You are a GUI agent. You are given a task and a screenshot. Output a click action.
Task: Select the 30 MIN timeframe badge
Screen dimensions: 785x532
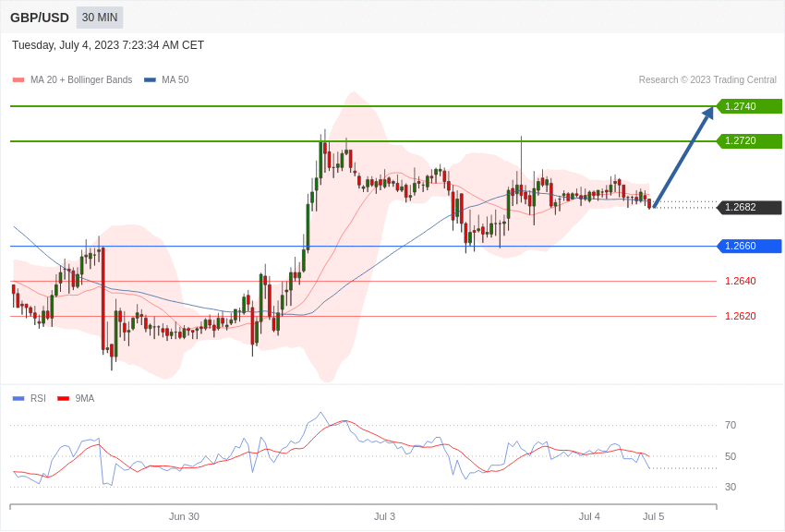tap(100, 18)
